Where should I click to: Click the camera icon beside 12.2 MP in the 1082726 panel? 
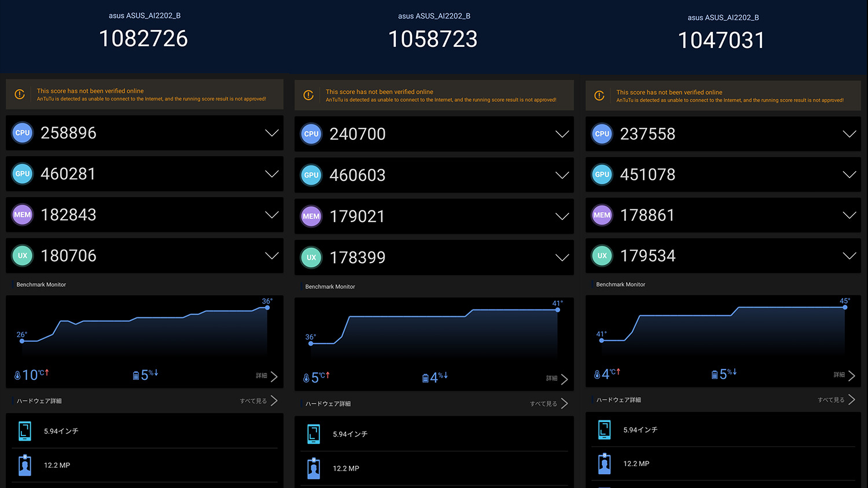24,465
